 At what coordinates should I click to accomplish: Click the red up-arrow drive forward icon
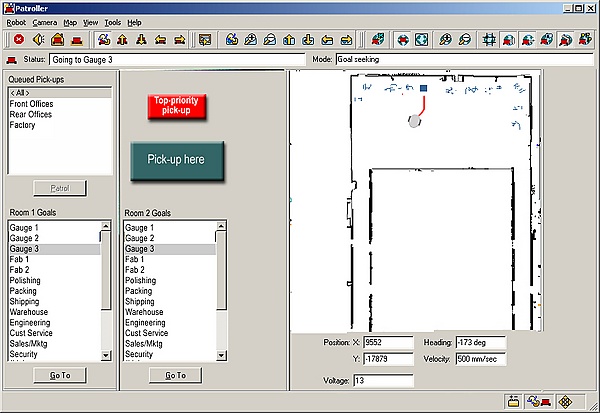click(x=124, y=40)
